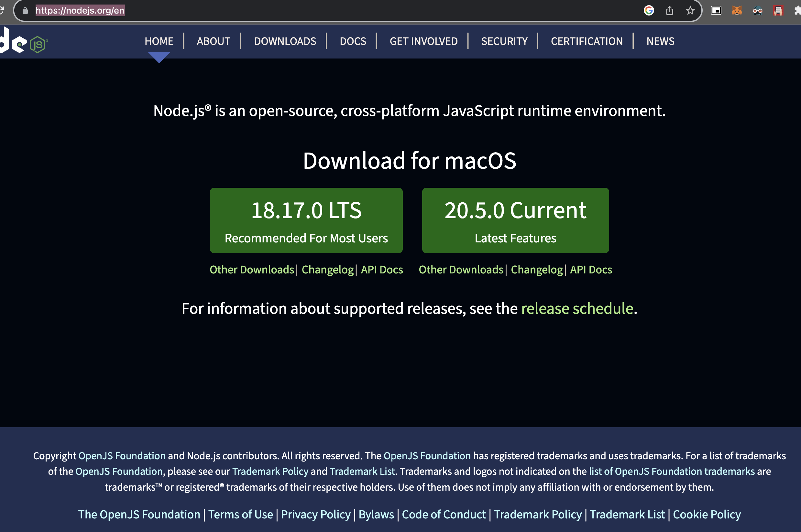The width and height of the screenshot is (801, 532).
Task: Click OpenJS Foundation after Copyright
Action: pos(122,456)
